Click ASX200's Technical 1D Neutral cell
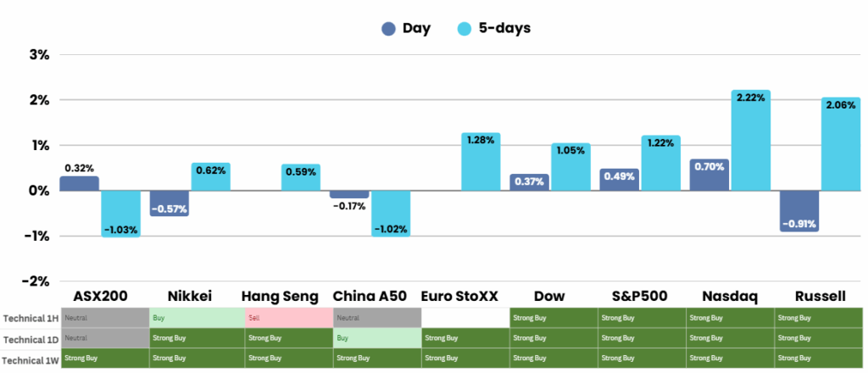 [105, 338]
